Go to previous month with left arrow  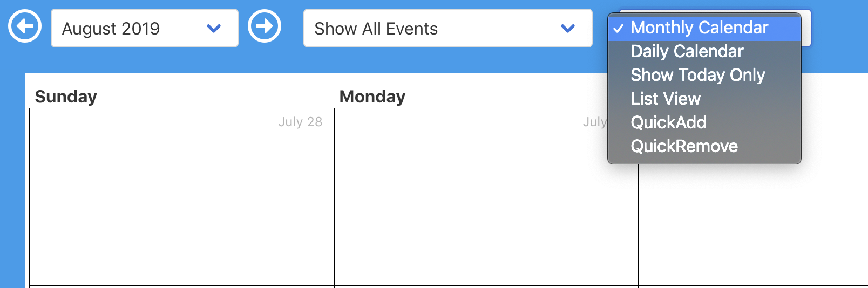25,26
